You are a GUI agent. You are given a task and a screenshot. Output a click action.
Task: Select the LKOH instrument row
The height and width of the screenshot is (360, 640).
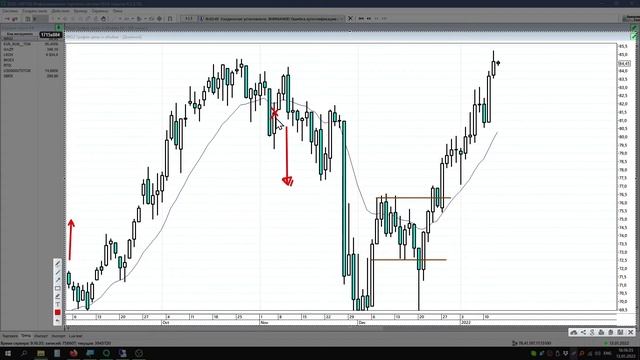point(31,55)
